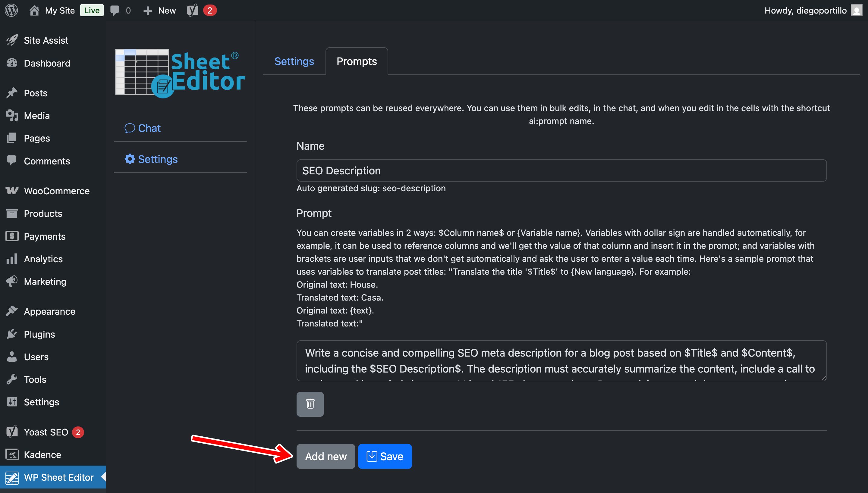Switch to the Settings tab
This screenshot has height=493, width=868.
(x=294, y=61)
